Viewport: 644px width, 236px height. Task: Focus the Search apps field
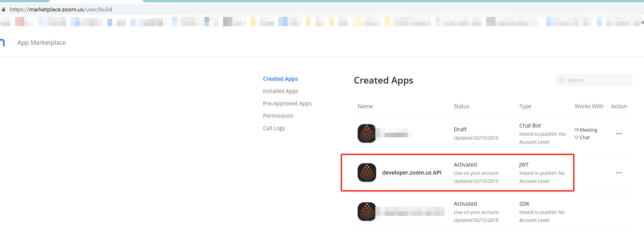[x=594, y=80]
